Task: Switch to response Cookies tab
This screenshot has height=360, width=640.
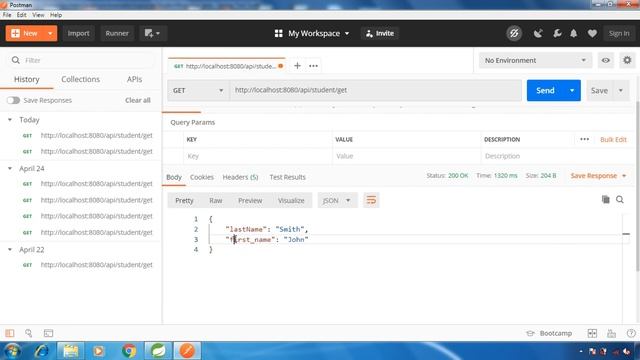Action: click(x=202, y=177)
